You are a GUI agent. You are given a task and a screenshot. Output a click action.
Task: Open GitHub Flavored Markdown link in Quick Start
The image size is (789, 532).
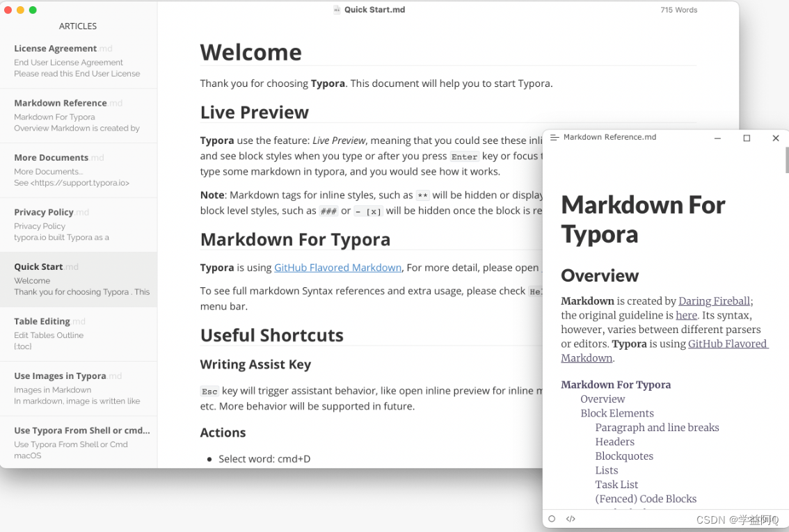tap(337, 268)
